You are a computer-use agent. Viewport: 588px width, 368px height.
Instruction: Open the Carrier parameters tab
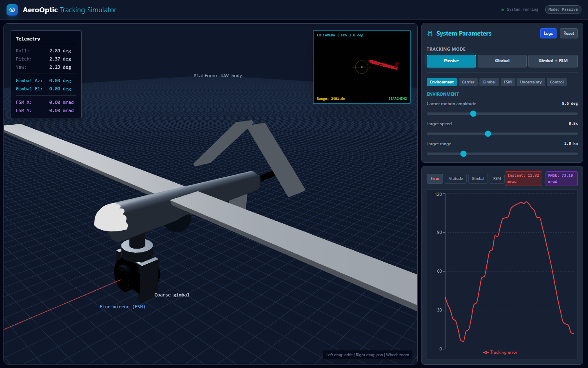point(468,82)
